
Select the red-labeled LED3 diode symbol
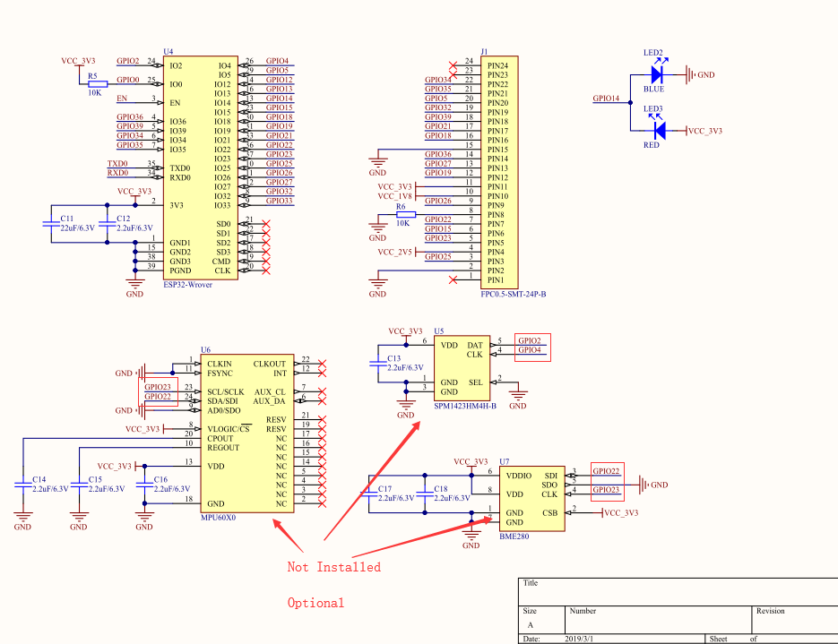pos(660,130)
